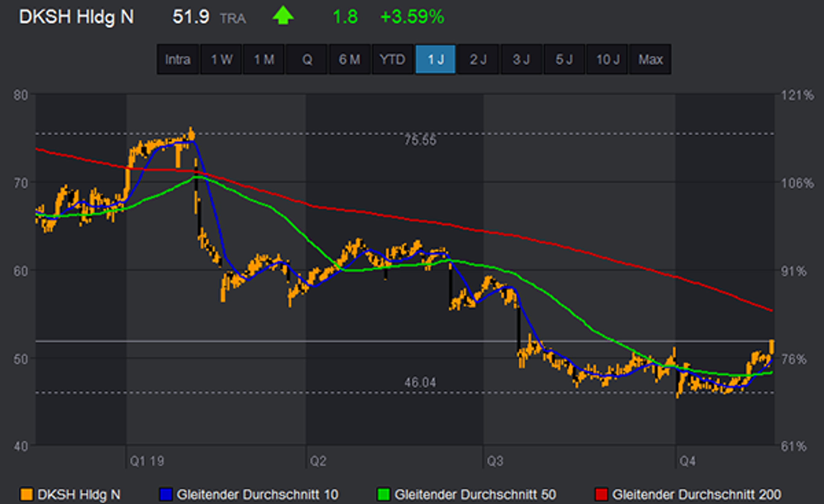Click the active 1 J range tab
Viewport: 824px width, 504px height.
click(x=435, y=60)
